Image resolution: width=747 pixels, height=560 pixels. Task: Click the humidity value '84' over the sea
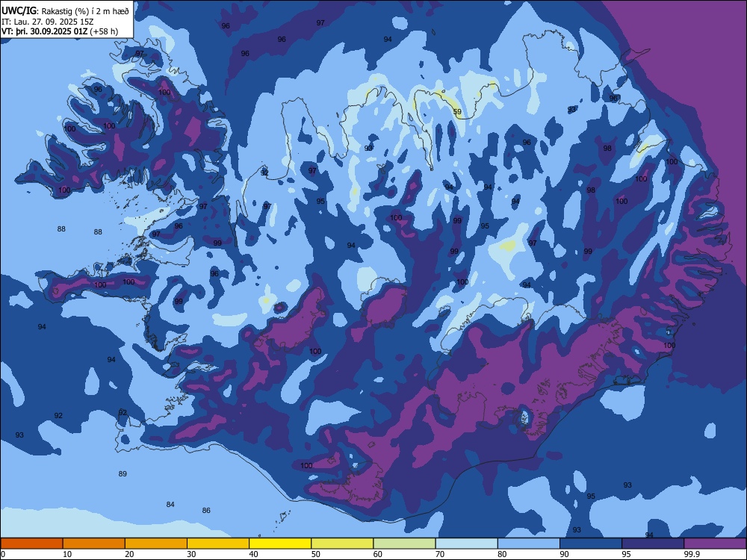click(x=170, y=504)
